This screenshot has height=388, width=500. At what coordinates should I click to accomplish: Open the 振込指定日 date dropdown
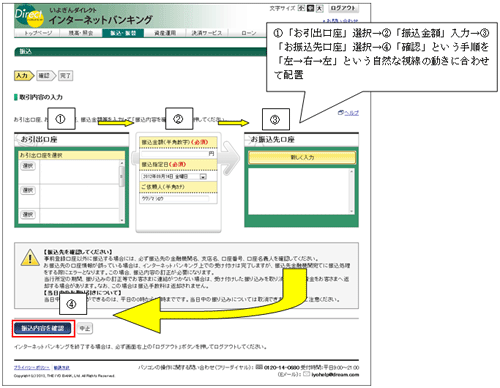[x=203, y=176]
